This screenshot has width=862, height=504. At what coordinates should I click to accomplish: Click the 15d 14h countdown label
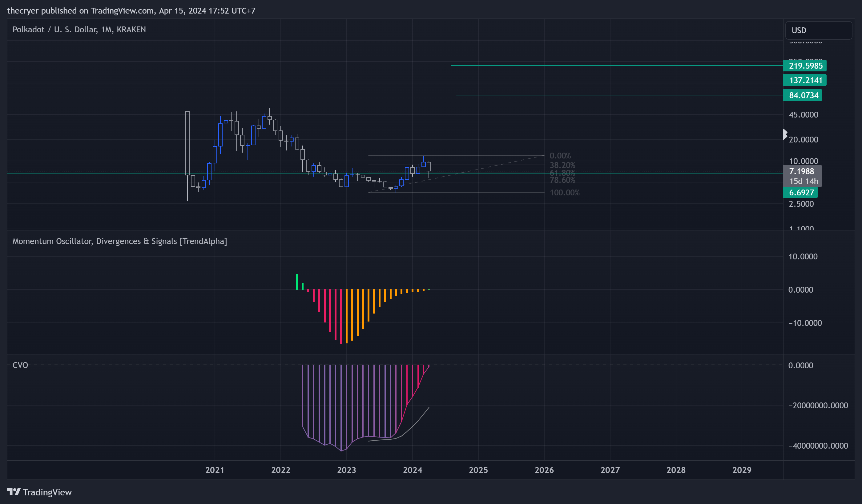tap(803, 181)
